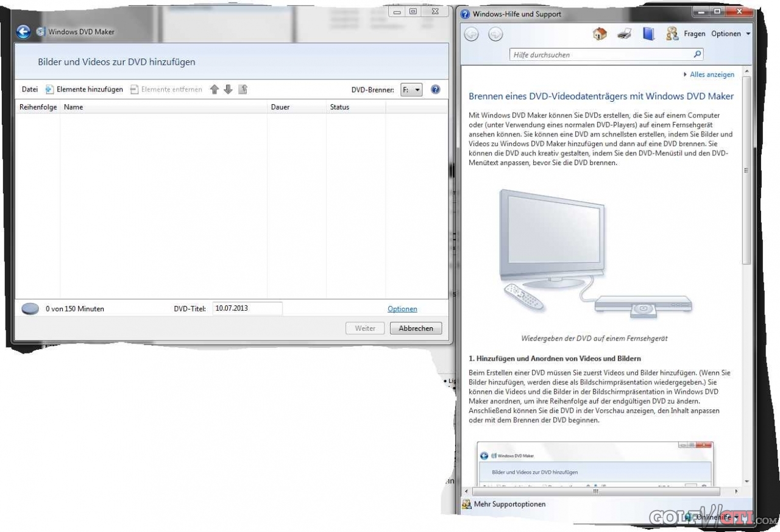The height and width of the screenshot is (532, 780).
Task: Click the DVD Maker screenshot thumbnail in Help
Action: coord(595,464)
